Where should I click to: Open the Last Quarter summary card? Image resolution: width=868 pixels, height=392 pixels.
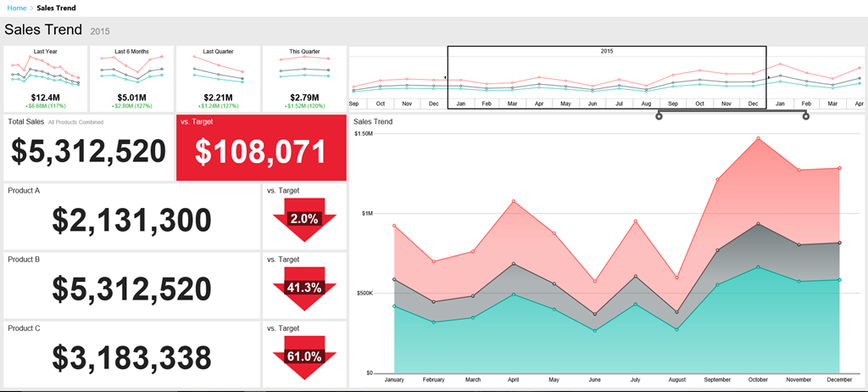click(218, 79)
